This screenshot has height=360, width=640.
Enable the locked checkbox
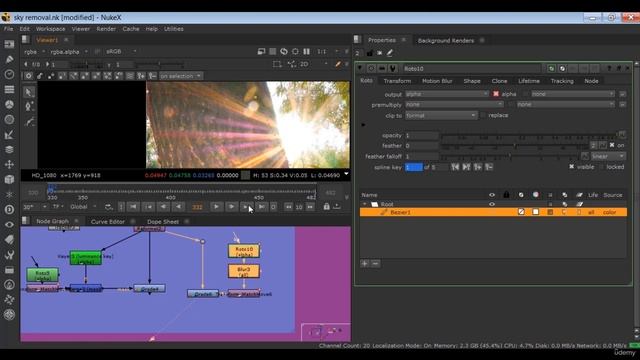[601, 167]
